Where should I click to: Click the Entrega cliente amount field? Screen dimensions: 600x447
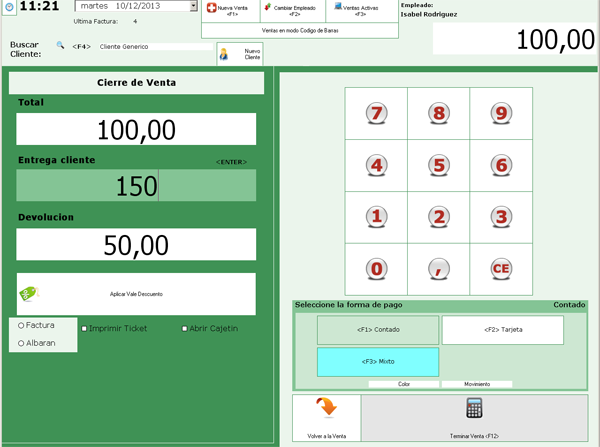point(137,186)
